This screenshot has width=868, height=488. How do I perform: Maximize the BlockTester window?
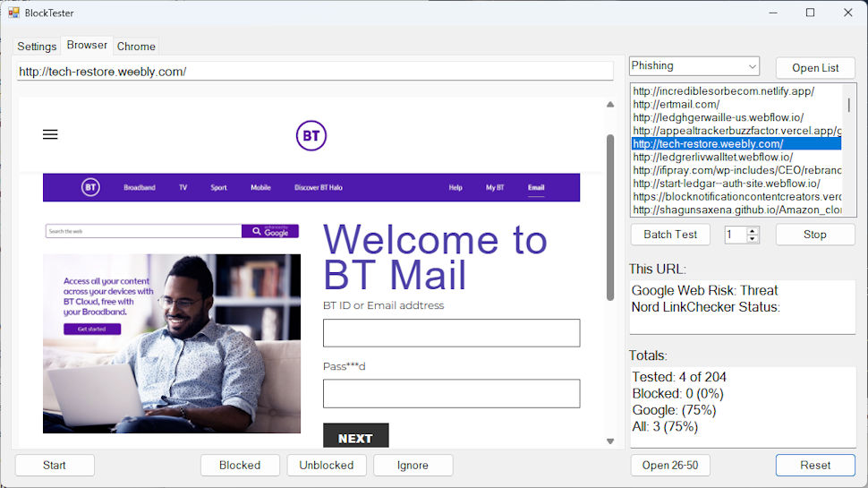[x=811, y=13]
